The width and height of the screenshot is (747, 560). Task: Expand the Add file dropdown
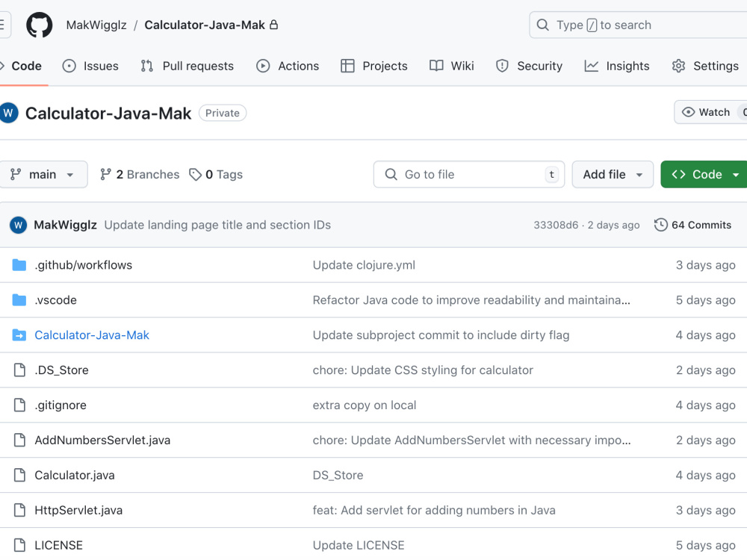tap(613, 174)
